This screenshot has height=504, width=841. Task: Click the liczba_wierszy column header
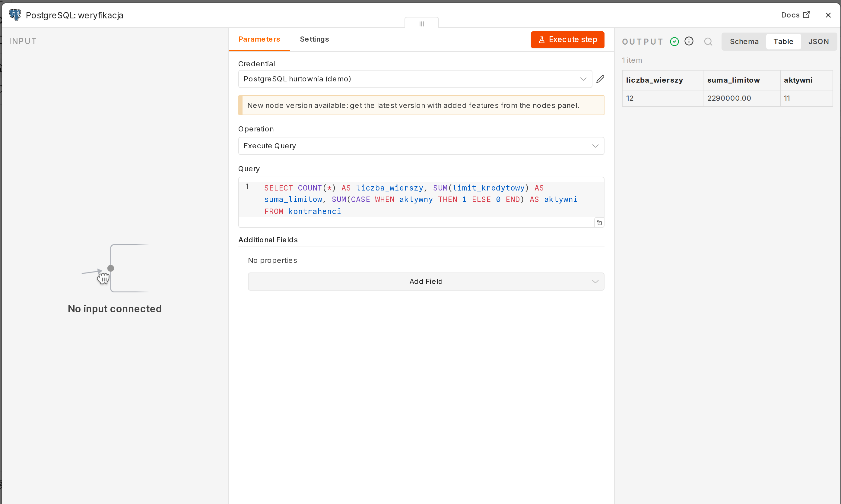click(x=662, y=80)
